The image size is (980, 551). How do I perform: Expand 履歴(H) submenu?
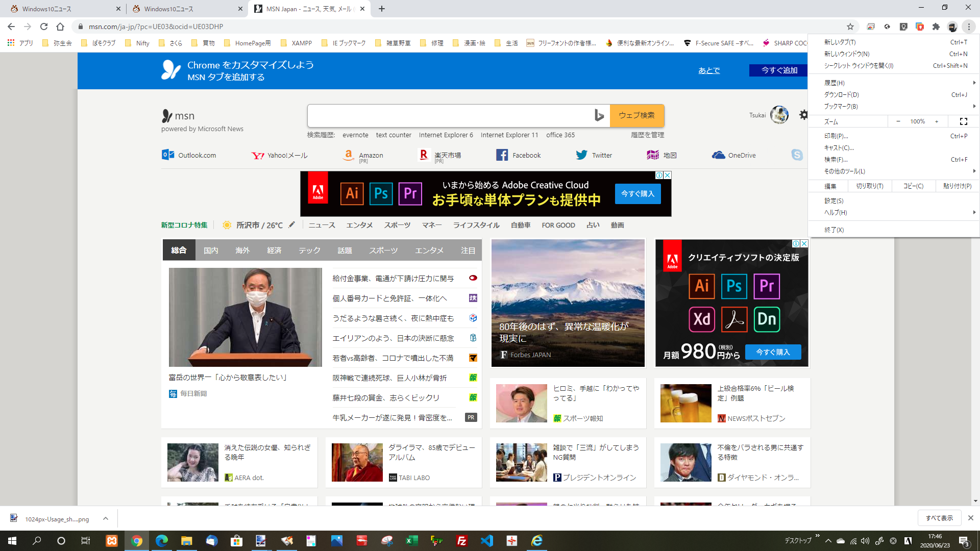(x=893, y=83)
